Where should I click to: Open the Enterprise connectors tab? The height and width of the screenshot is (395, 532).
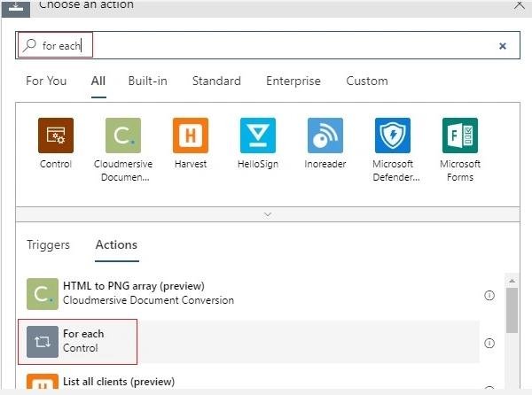point(293,81)
